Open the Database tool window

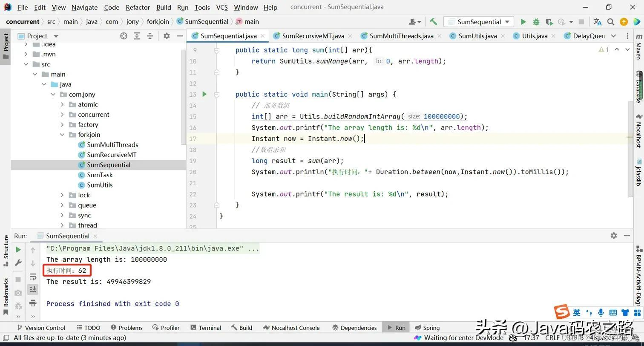tap(638, 87)
